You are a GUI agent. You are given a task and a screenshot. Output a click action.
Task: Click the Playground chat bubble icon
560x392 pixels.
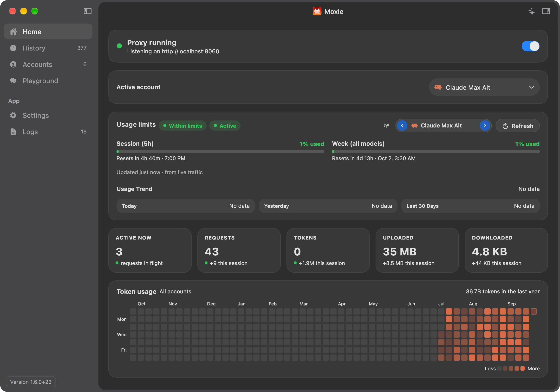(x=13, y=81)
